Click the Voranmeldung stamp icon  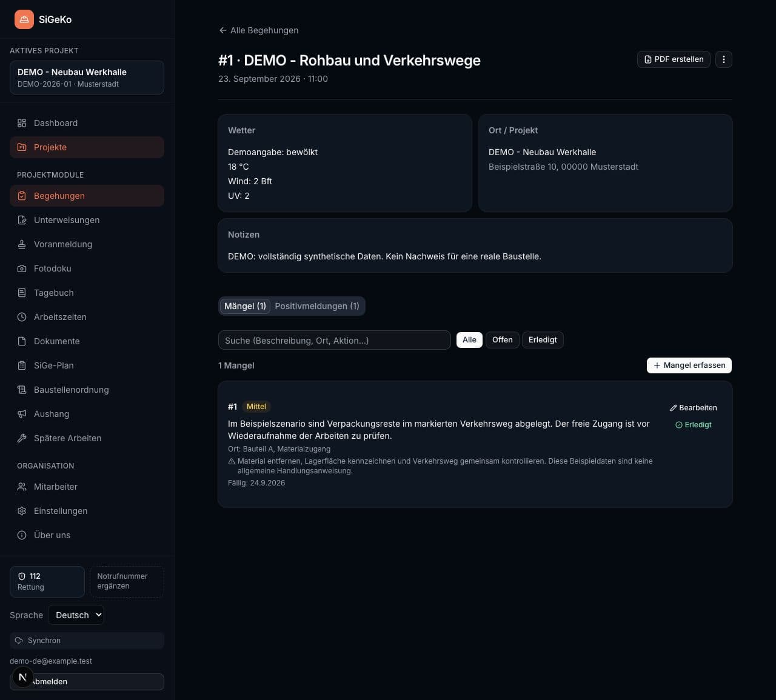pyautogui.click(x=22, y=244)
